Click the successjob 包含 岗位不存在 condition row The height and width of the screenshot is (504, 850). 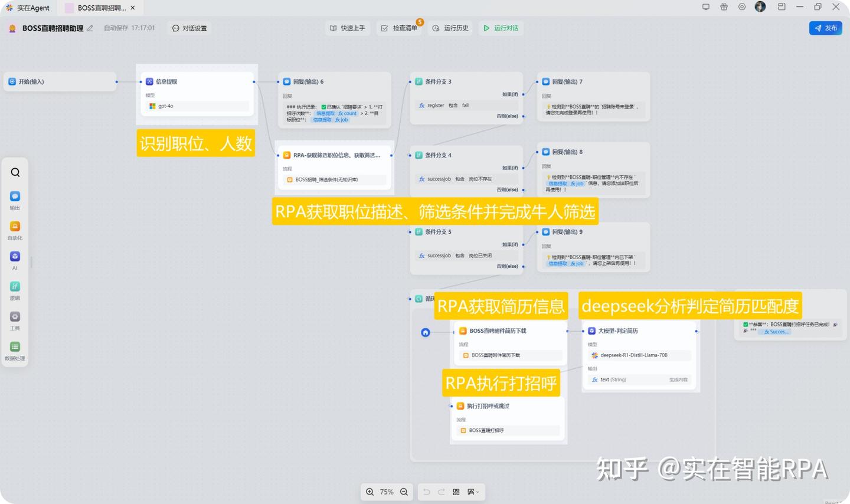pyautogui.click(x=466, y=179)
